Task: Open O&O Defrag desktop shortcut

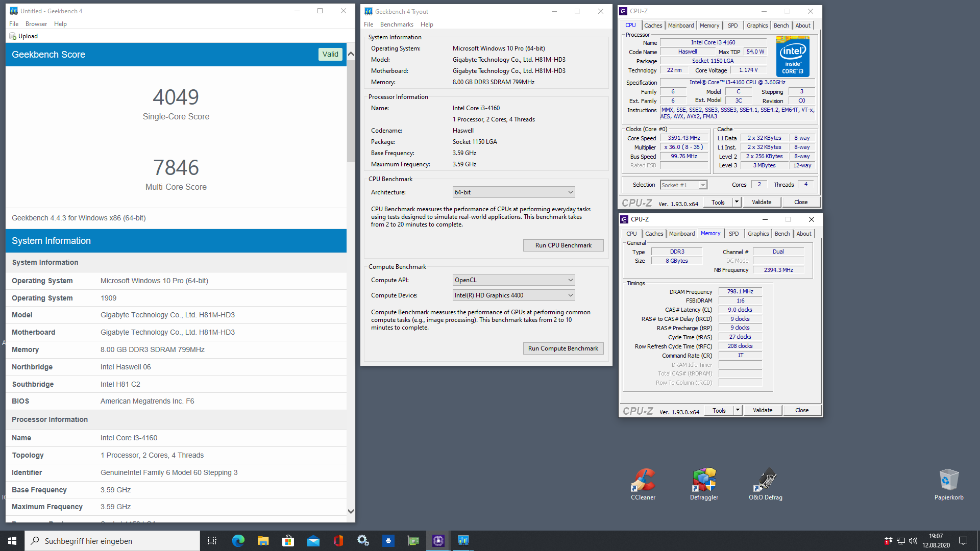Action: point(765,484)
